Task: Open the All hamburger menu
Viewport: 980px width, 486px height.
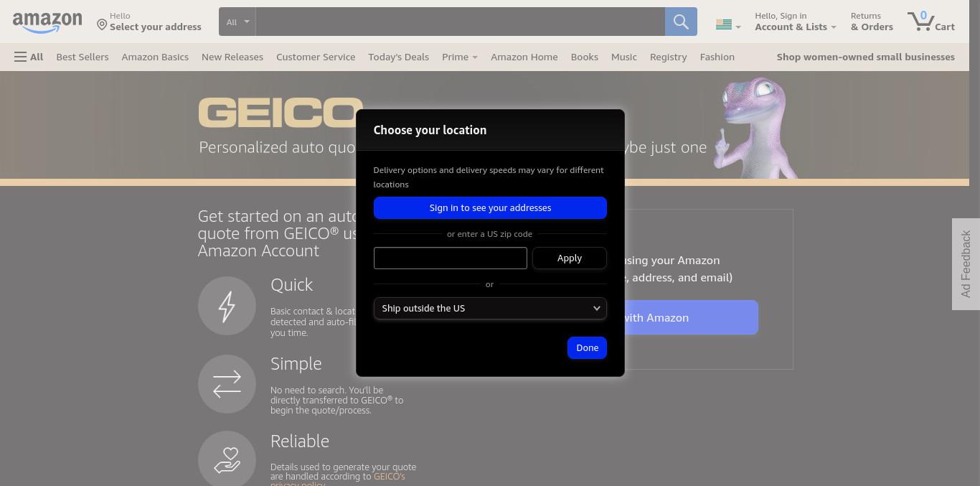Action: pyautogui.click(x=29, y=57)
